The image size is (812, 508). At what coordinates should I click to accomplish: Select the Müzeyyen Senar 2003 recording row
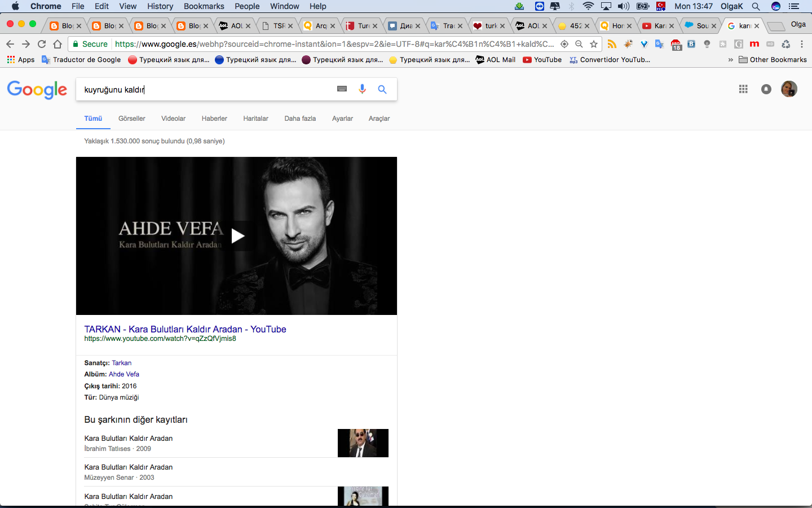click(236, 472)
